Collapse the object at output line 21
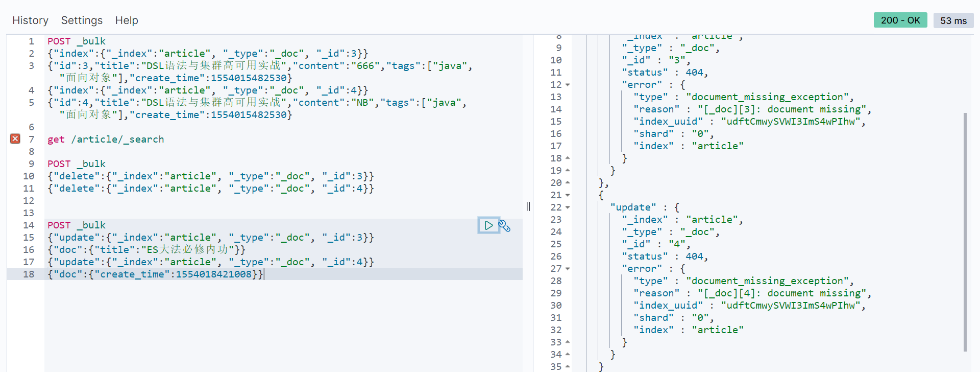The image size is (980, 372). pyautogui.click(x=568, y=195)
